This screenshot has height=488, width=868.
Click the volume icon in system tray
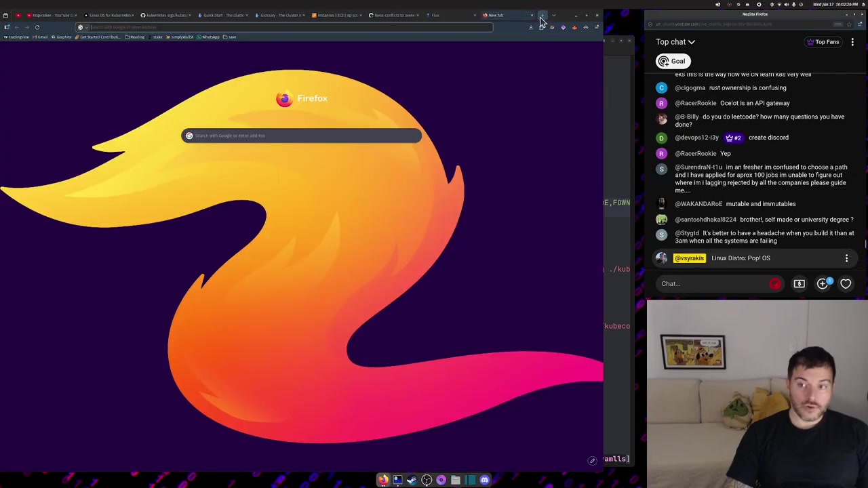[786, 5]
